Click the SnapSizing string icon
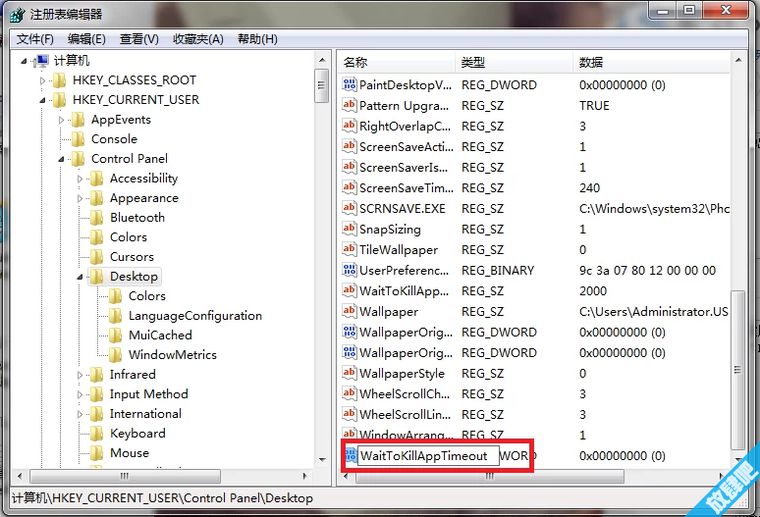The height and width of the screenshot is (517, 760). tap(349, 229)
